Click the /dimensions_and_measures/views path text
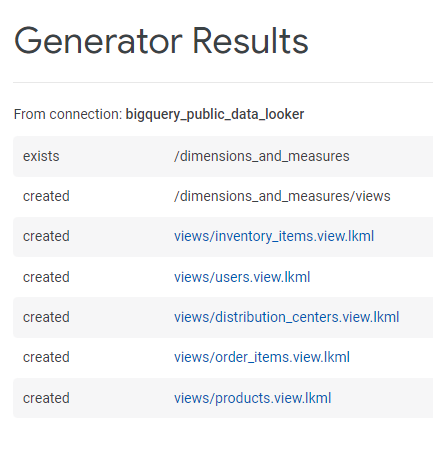This screenshot has width=433, height=455. click(x=282, y=196)
